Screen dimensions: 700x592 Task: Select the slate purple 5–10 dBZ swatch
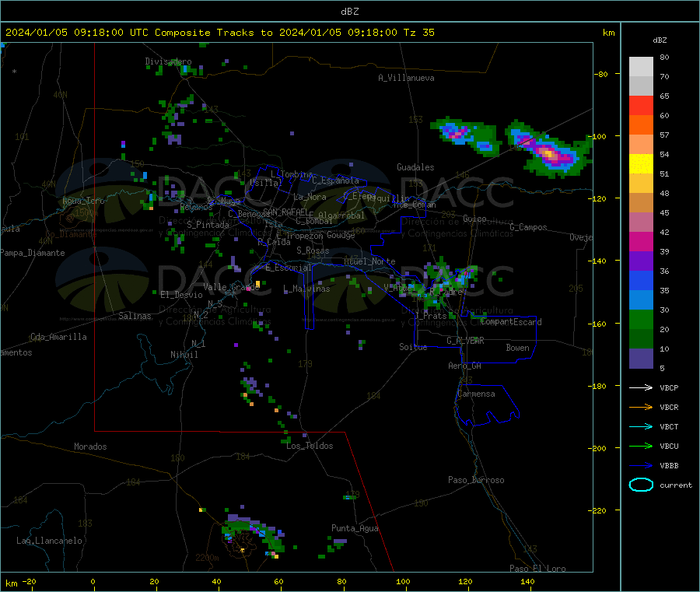pyautogui.click(x=641, y=359)
